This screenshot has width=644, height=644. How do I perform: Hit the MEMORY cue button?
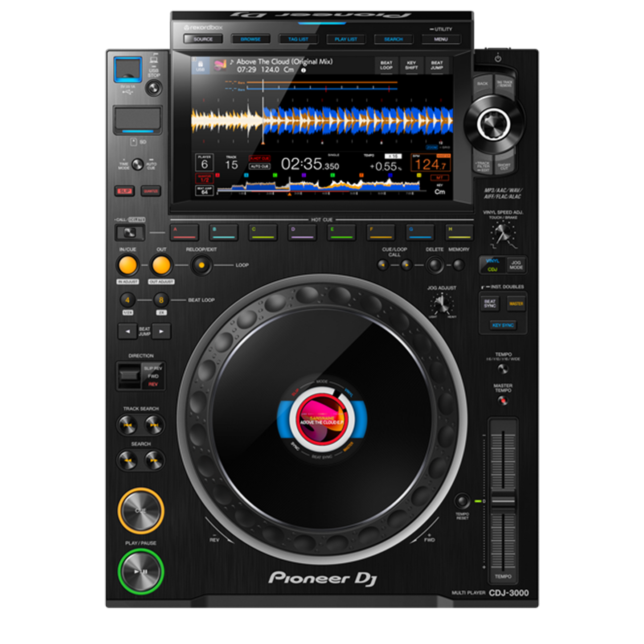(x=458, y=265)
